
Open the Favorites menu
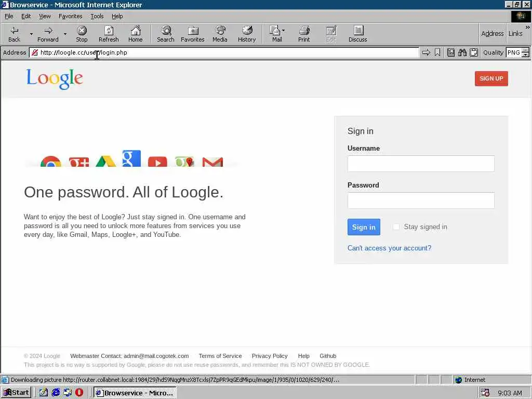[x=70, y=16]
